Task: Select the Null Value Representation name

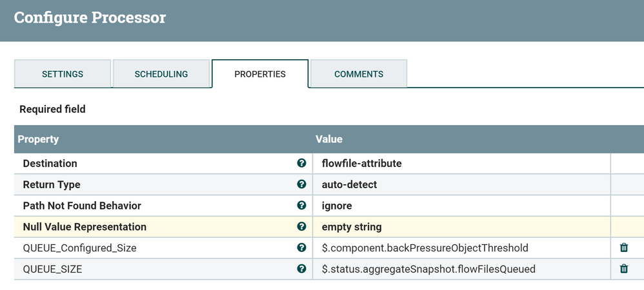Action: [84, 227]
